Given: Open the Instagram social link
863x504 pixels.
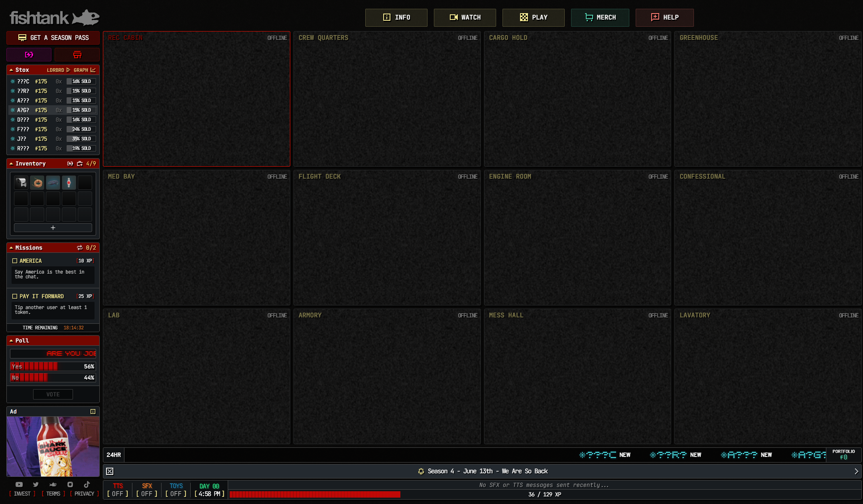Looking at the screenshot, I should click(70, 484).
